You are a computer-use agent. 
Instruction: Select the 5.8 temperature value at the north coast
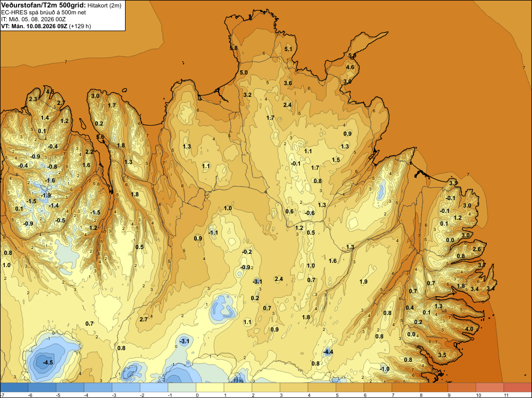[x=234, y=48]
